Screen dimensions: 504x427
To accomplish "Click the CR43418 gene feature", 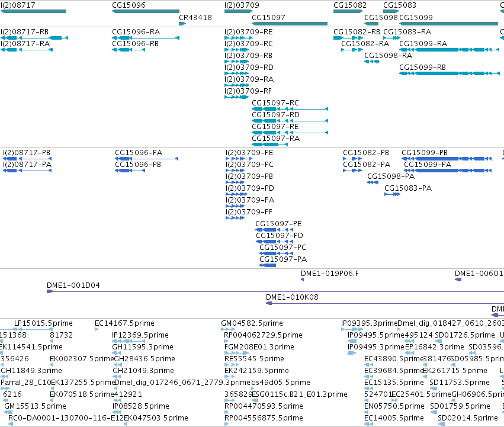I will [x=182, y=24].
